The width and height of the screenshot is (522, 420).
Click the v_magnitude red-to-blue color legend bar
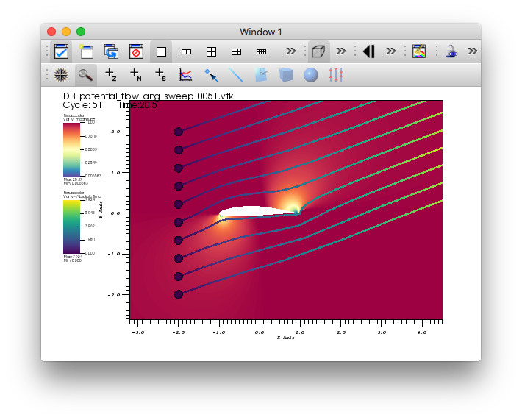pos(71,149)
